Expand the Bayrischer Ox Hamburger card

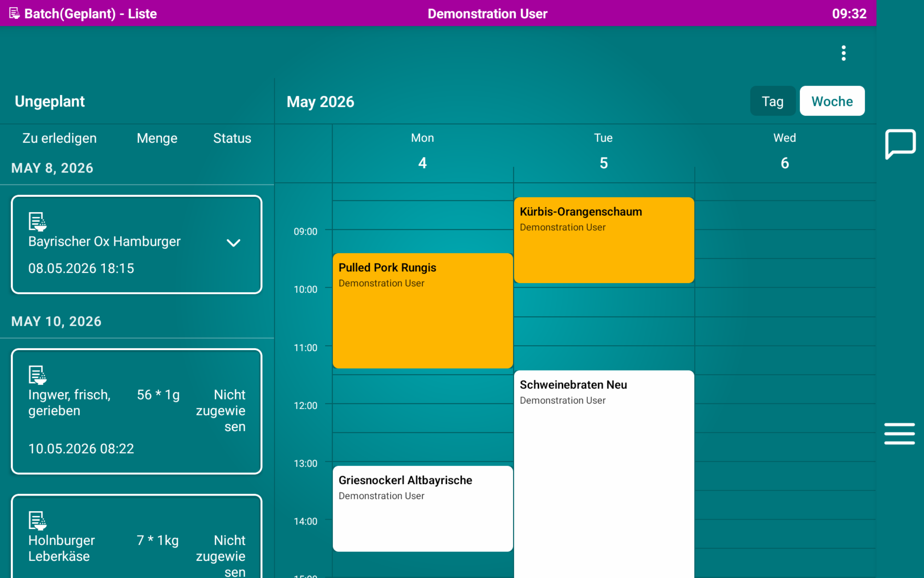tap(233, 242)
